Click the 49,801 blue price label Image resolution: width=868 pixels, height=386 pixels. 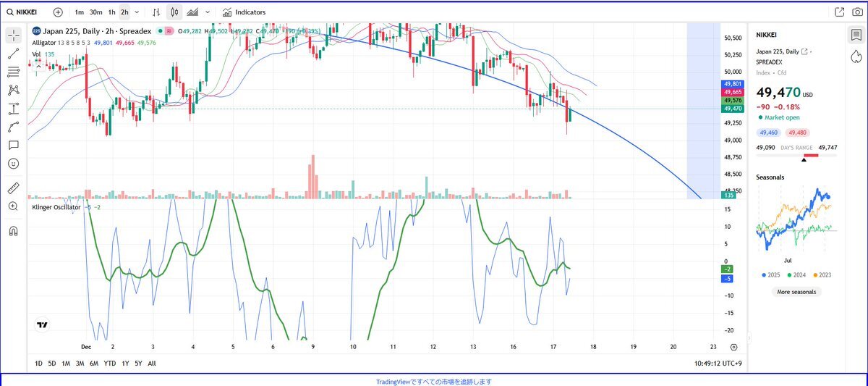coord(733,85)
